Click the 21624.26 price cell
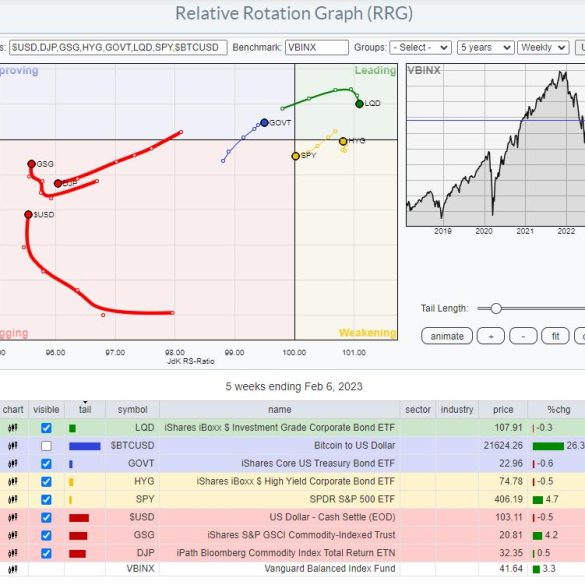This screenshot has width=585, height=585. pyautogui.click(x=503, y=445)
